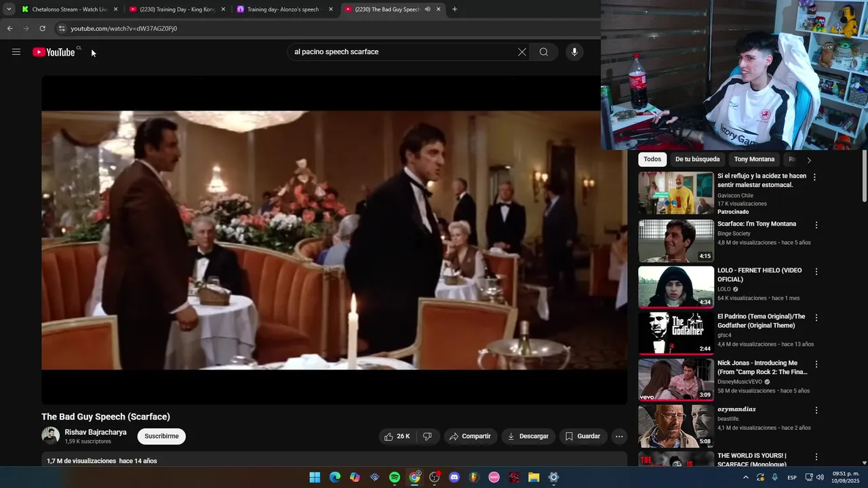The width and height of the screenshot is (868, 488).
Task: Open ozymandias video title
Action: pyautogui.click(x=736, y=409)
